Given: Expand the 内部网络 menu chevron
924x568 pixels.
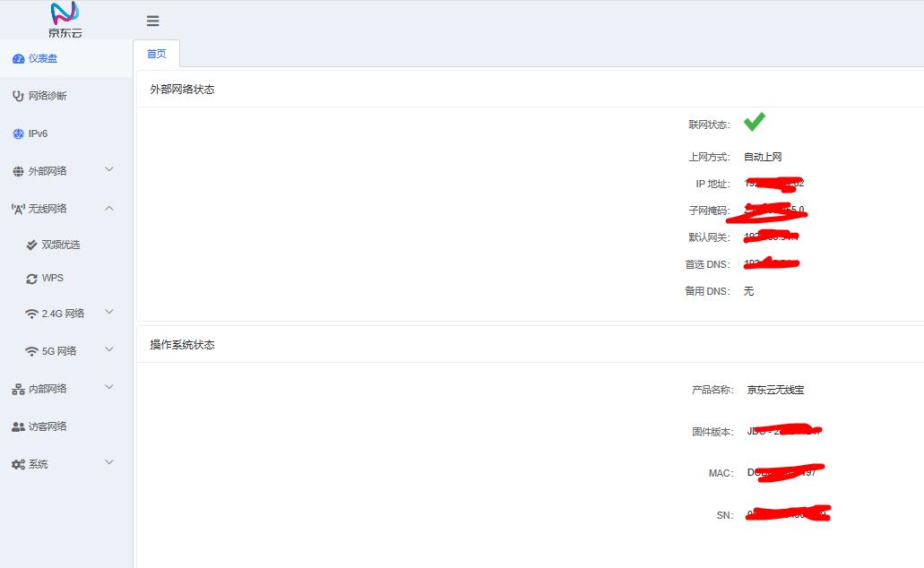Looking at the screenshot, I should [x=109, y=387].
